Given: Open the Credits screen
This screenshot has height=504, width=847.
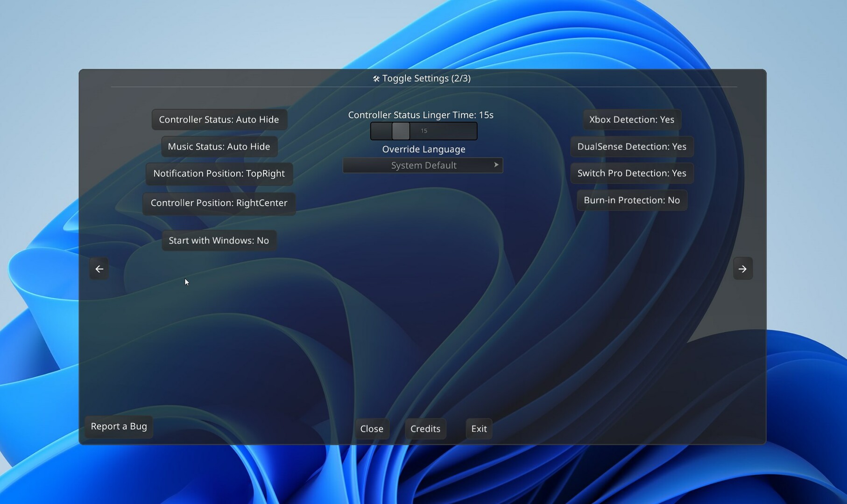Looking at the screenshot, I should (425, 428).
